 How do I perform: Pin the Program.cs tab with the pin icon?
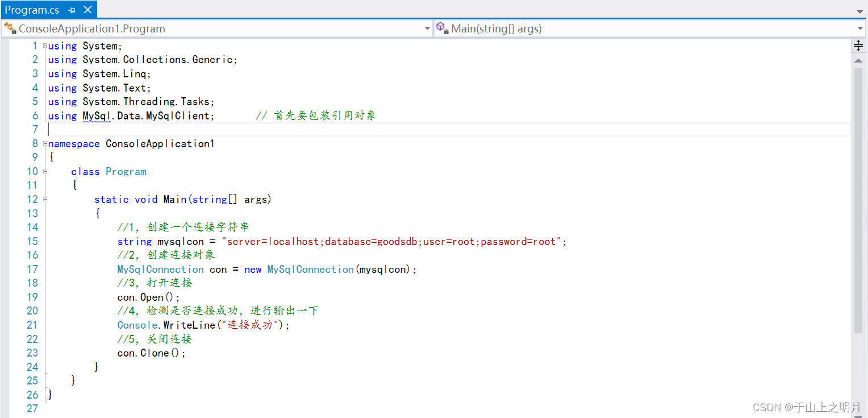click(x=72, y=10)
